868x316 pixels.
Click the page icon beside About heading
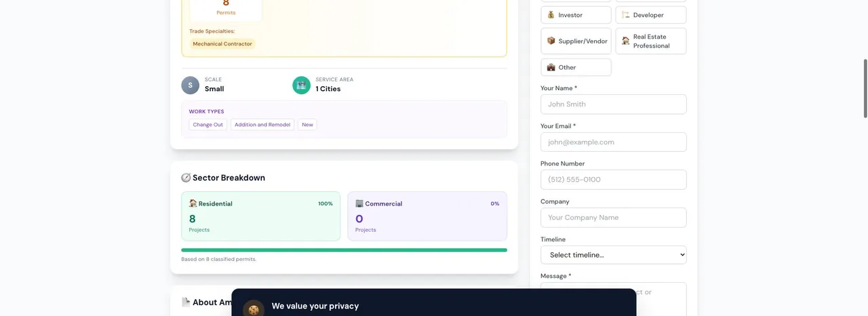[186, 302]
